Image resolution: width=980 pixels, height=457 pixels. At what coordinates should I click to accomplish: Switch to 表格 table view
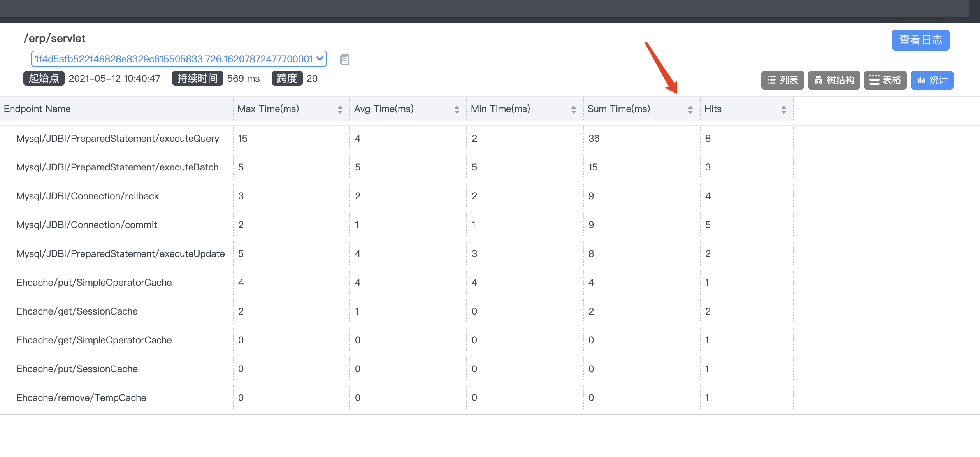coord(885,80)
